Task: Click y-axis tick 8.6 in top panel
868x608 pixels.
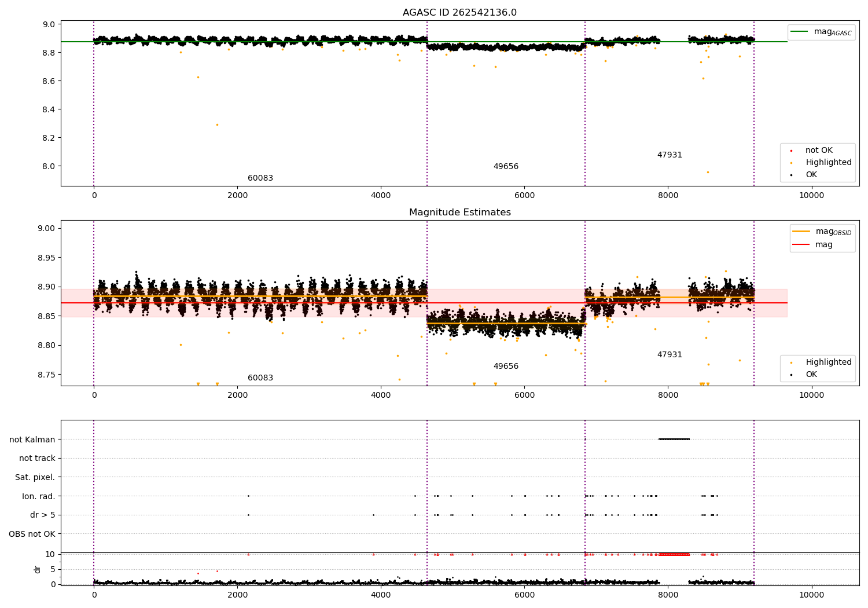Action: click(x=49, y=82)
